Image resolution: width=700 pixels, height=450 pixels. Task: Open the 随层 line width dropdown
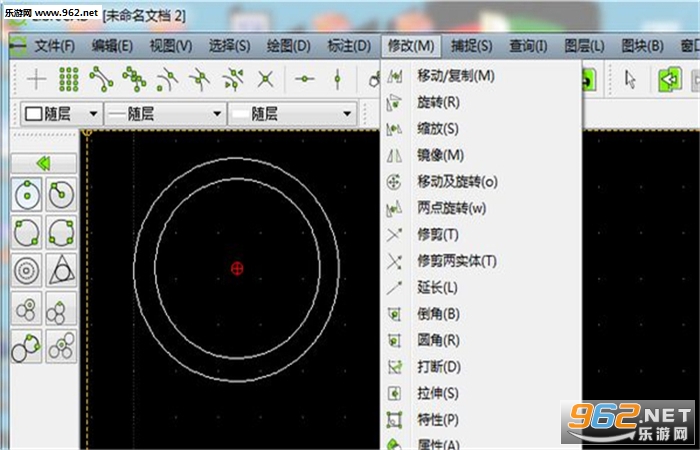tap(165, 114)
